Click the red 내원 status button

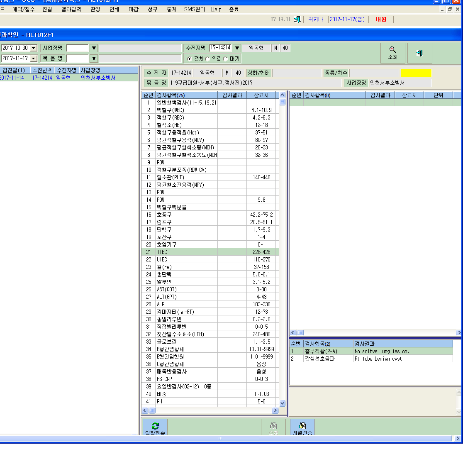[x=381, y=20]
